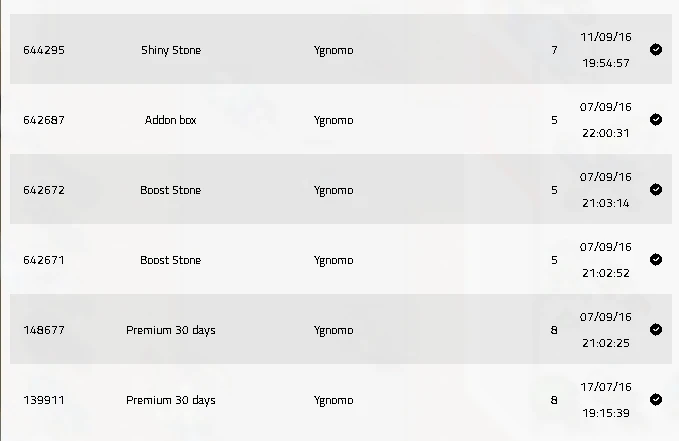Click the 11/09/16 19:54:57 date cell
The image size is (679, 441).
[606, 50]
